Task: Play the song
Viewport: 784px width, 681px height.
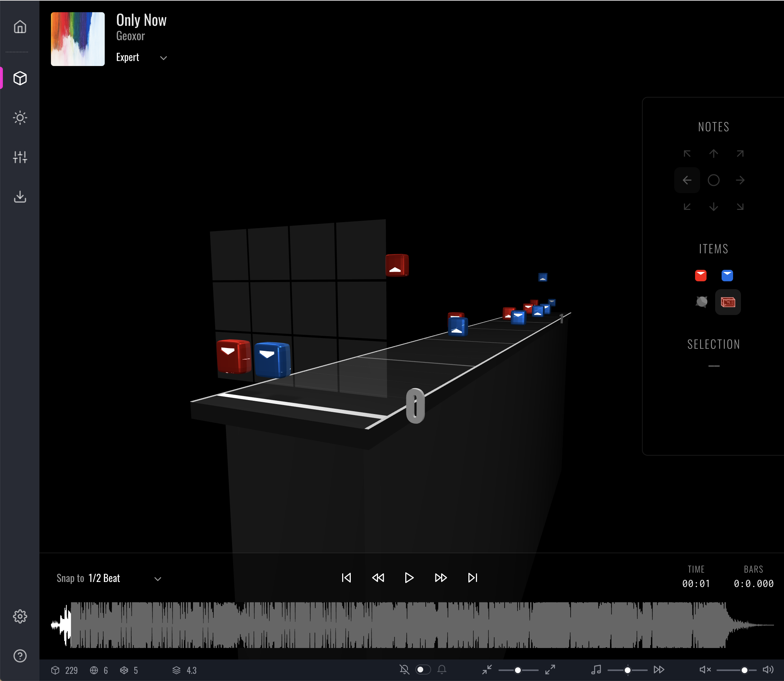Action: click(x=409, y=578)
